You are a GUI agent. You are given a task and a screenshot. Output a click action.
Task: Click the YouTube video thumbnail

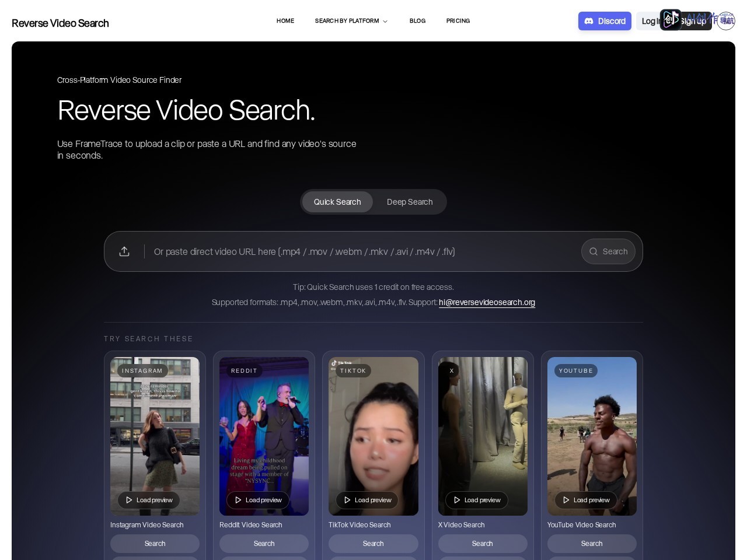coord(592,436)
